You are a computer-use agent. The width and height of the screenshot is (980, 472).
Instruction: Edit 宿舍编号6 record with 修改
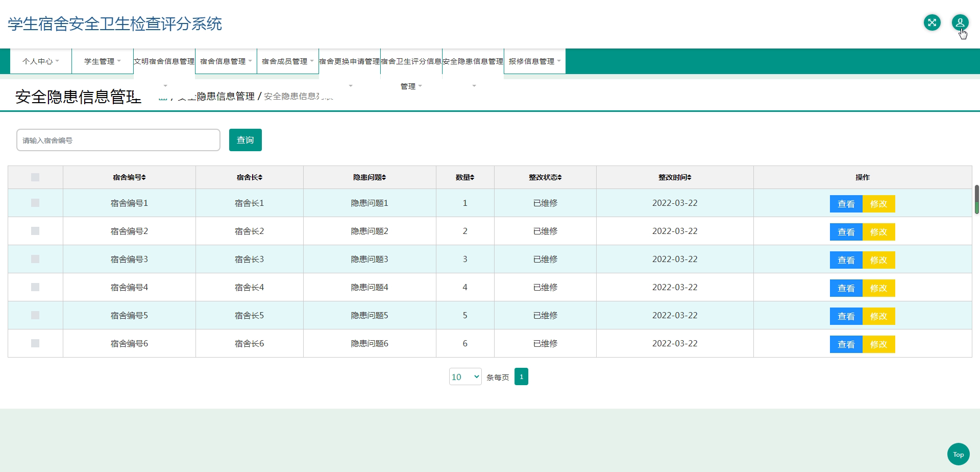coord(878,344)
